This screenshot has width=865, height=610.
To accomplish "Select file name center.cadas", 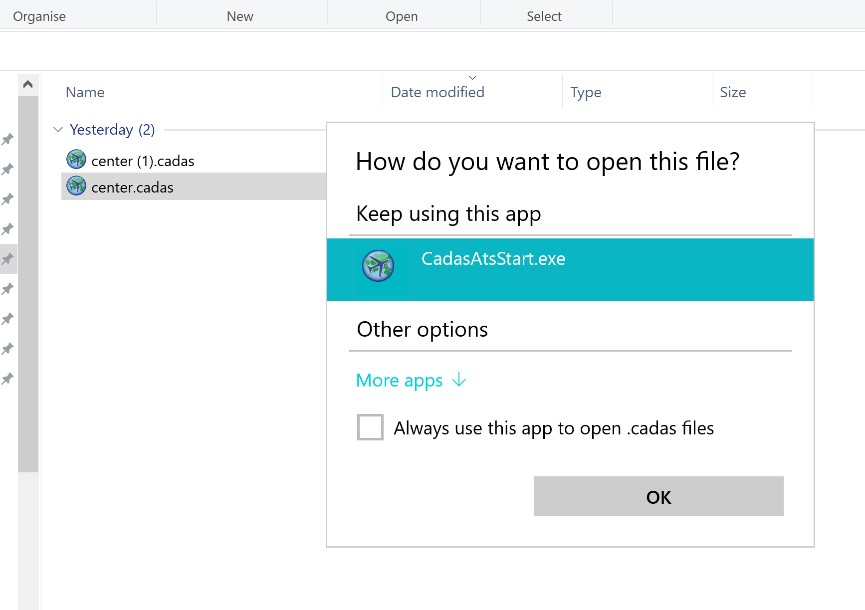I will coord(132,188).
